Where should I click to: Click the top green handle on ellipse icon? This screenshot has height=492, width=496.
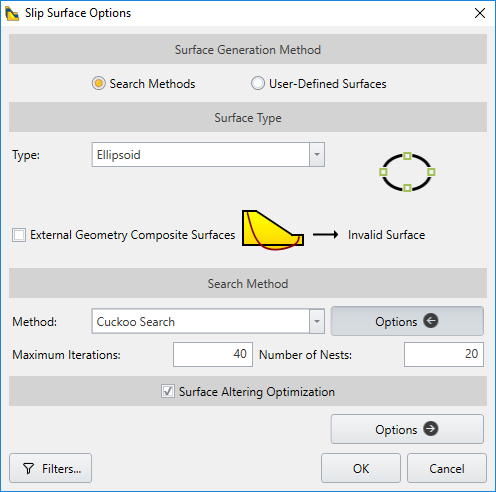(407, 156)
